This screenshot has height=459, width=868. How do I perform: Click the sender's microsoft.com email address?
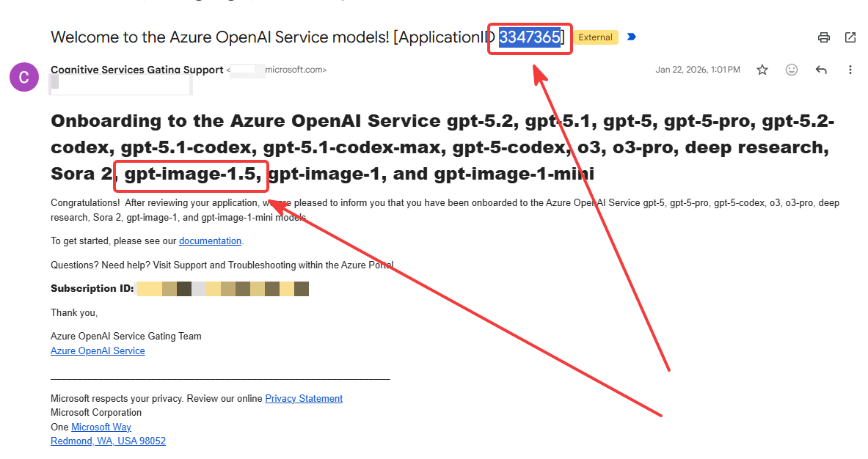[277, 70]
